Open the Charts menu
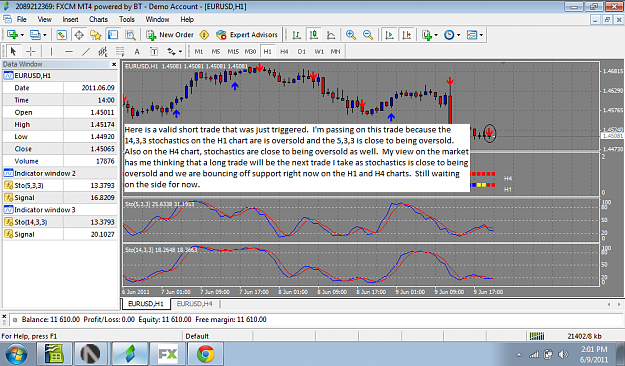Screen dimensions: 625x366 [x=98, y=19]
